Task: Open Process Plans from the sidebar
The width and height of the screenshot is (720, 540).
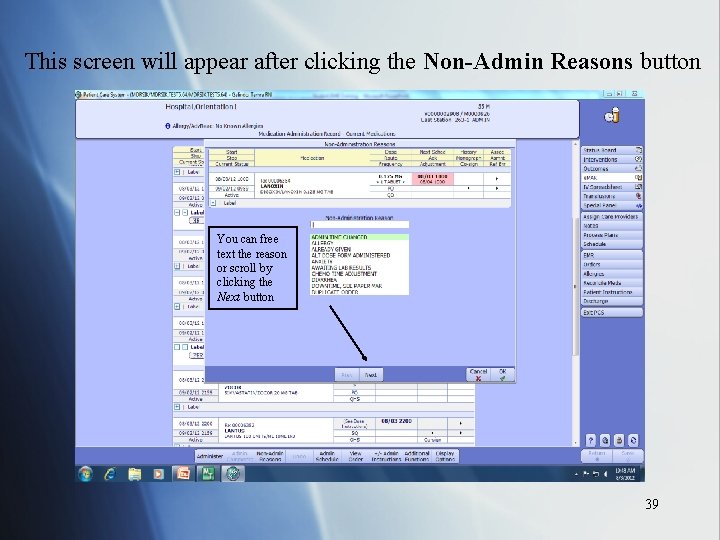Action: point(612,235)
